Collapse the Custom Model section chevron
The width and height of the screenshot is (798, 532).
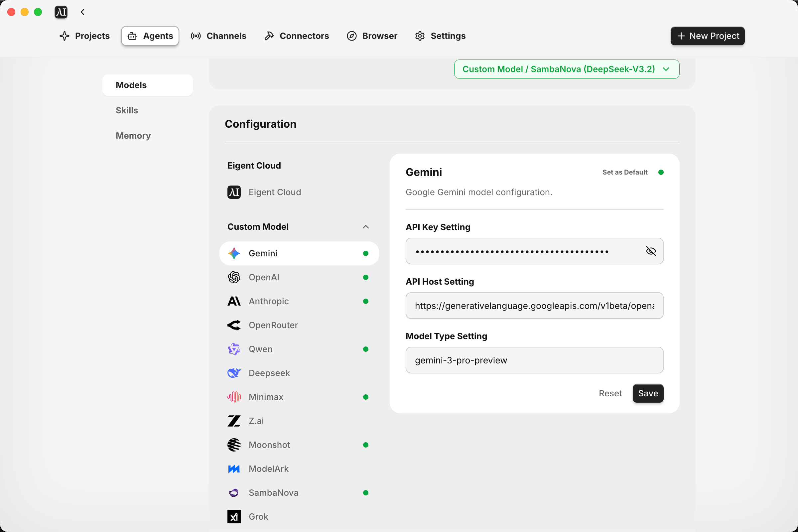tap(365, 227)
